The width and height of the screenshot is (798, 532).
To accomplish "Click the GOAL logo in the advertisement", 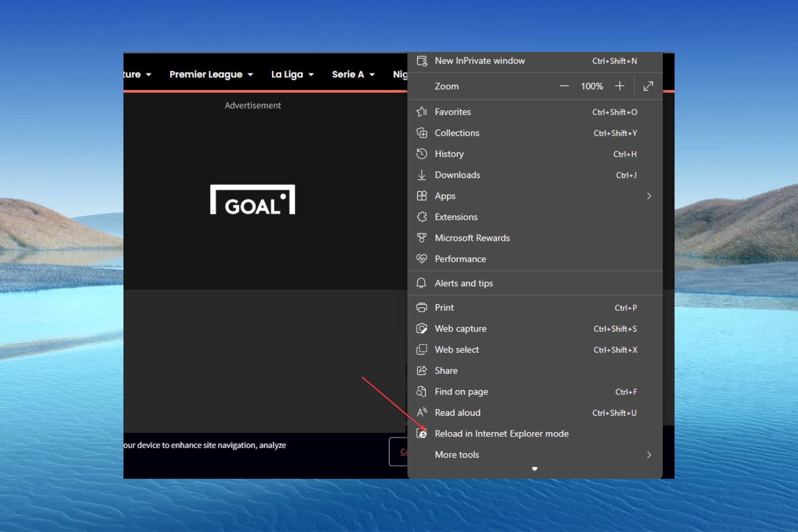I will (x=253, y=199).
